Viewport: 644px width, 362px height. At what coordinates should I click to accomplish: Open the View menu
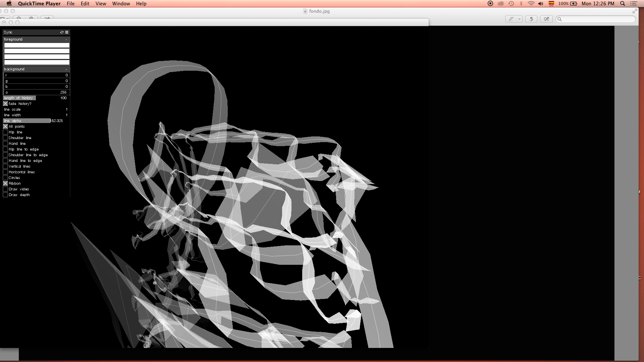(101, 4)
